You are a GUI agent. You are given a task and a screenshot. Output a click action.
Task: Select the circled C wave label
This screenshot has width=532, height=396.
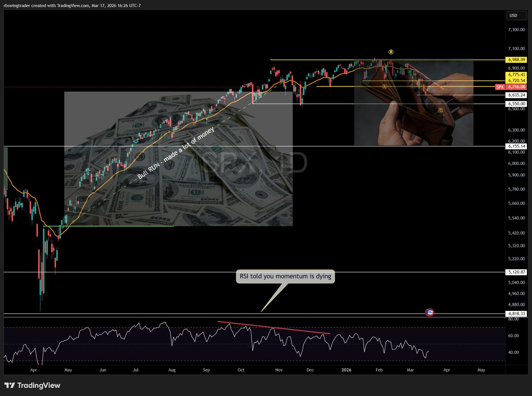tap(440, 110)
